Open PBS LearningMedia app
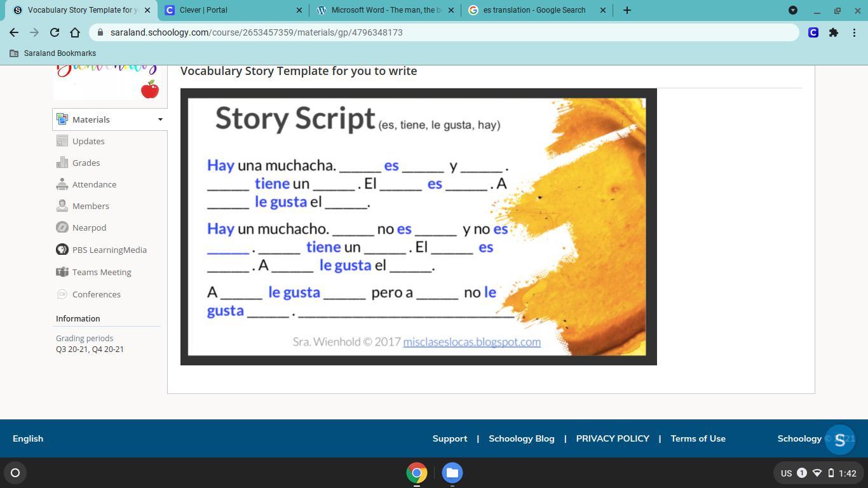This screenshot has width=868, height=488. [x=109, y=250]
